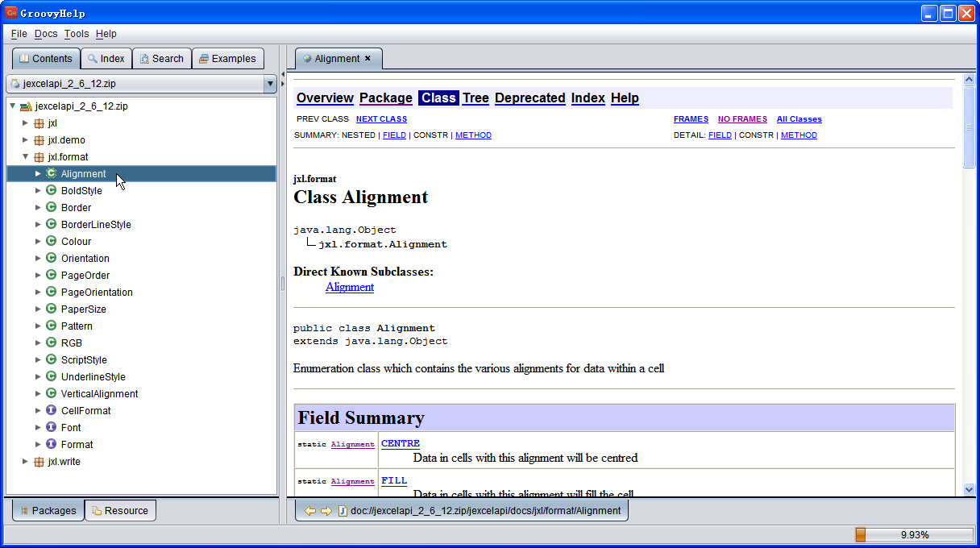Screen dimensions: 980x548
Task: Click the All Classes link
Action: (x=799, y=119)
